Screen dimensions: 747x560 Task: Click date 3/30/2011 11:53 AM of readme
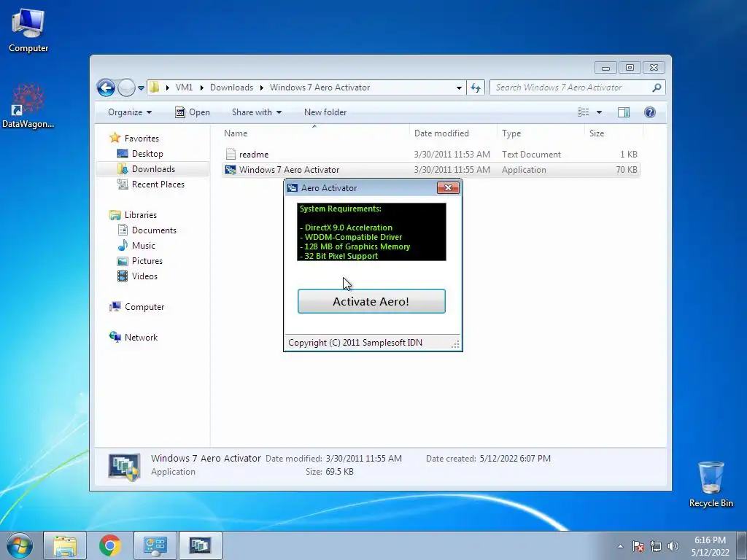[452, 155]
